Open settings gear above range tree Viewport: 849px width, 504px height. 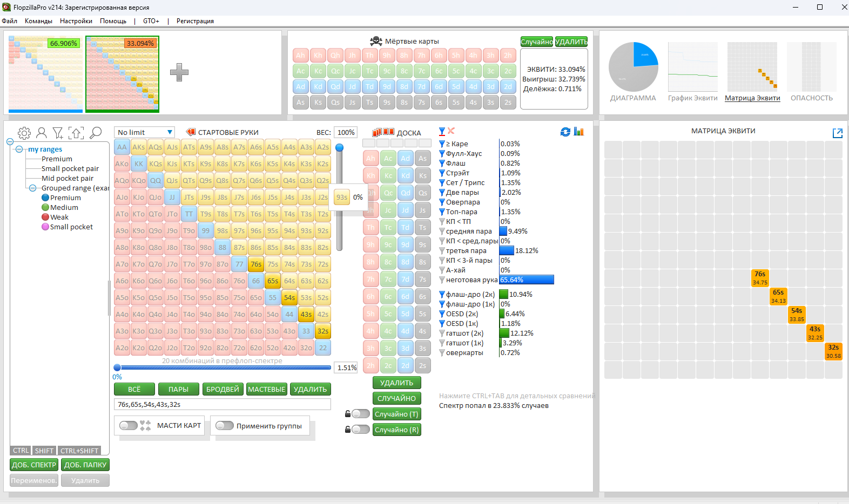(24, 133)
